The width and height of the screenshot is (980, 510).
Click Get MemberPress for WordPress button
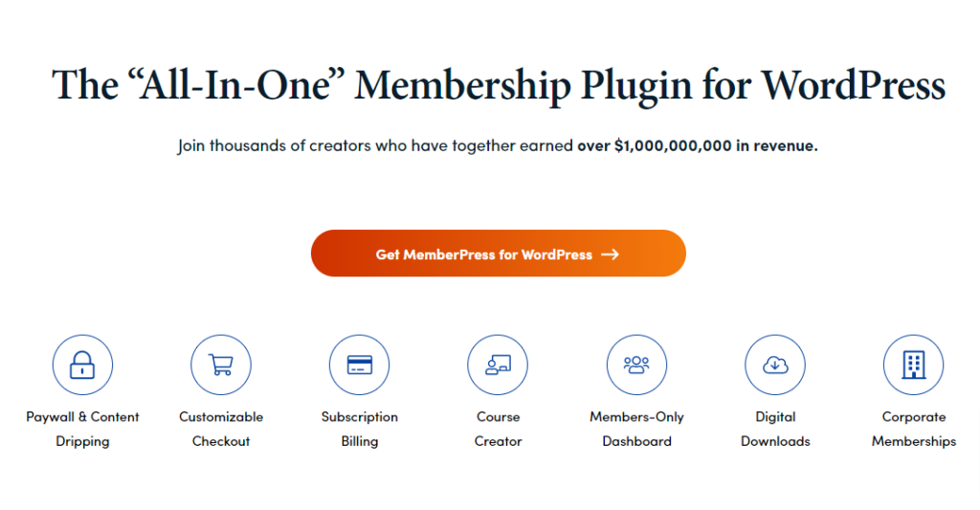point(498,254)
